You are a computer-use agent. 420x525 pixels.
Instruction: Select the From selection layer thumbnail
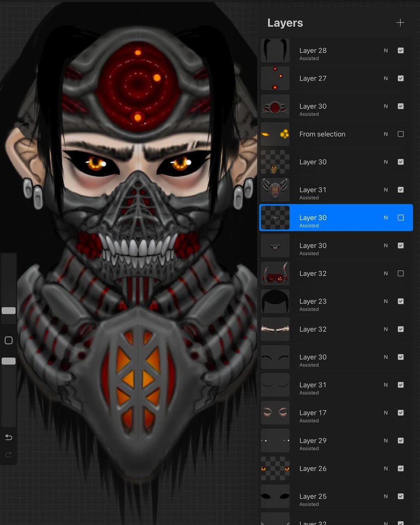(x=275, y=134)
